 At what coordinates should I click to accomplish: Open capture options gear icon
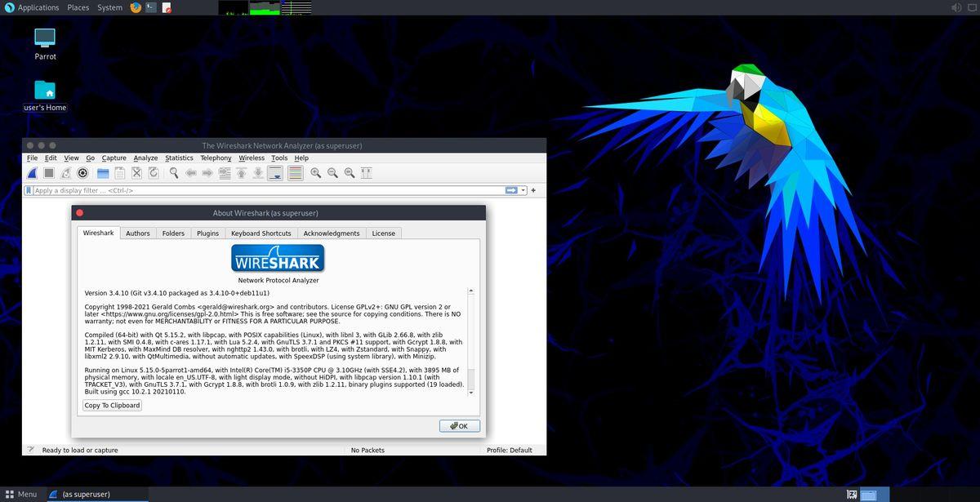pyautogui.click(x=82, y=173)
